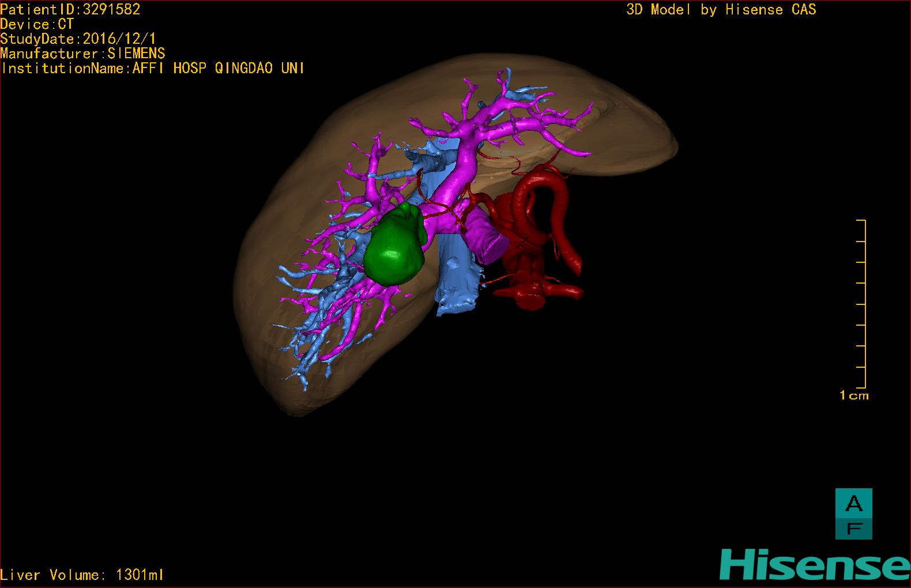This screenshot has height=588, width=911.
Task: Click the Manufacturer:SIEMENS label
Action: point(82,54)
